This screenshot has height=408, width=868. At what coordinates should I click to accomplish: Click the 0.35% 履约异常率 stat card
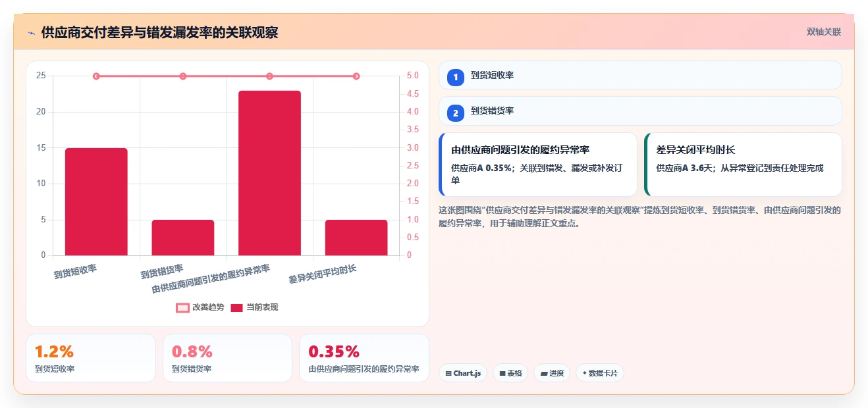pyautogui.click(x=364, y=358)
